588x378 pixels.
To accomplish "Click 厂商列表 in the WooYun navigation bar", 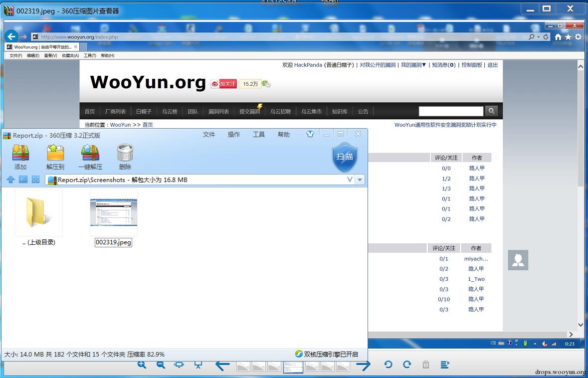I will click(x=116, y=111).
